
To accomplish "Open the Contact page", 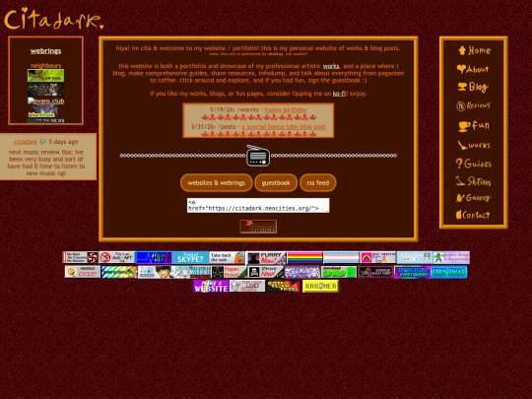I will (x=473, y=215).
